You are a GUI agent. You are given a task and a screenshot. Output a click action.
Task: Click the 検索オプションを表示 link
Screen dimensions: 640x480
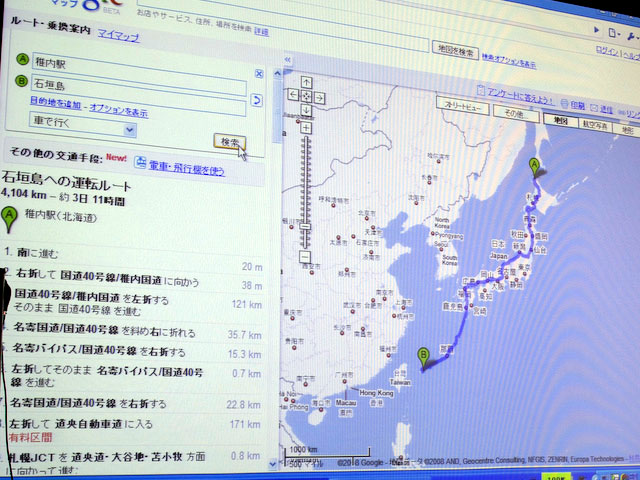(509, 61)
